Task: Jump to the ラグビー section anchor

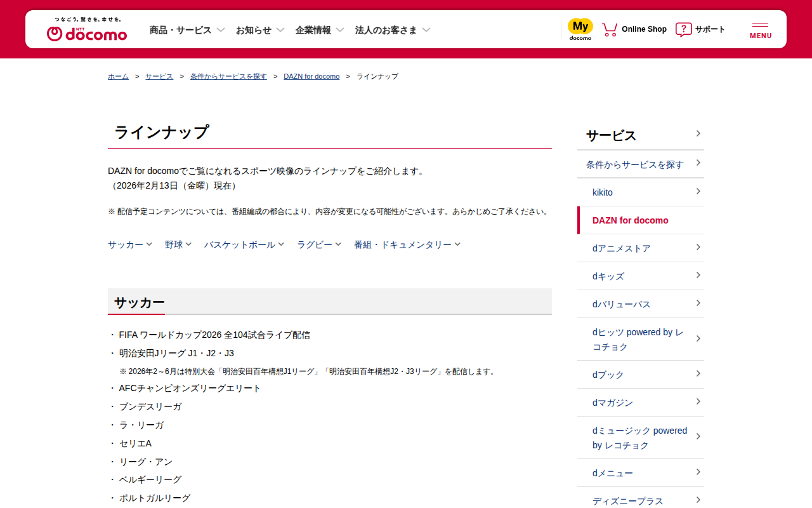Action: pos(319,244)
